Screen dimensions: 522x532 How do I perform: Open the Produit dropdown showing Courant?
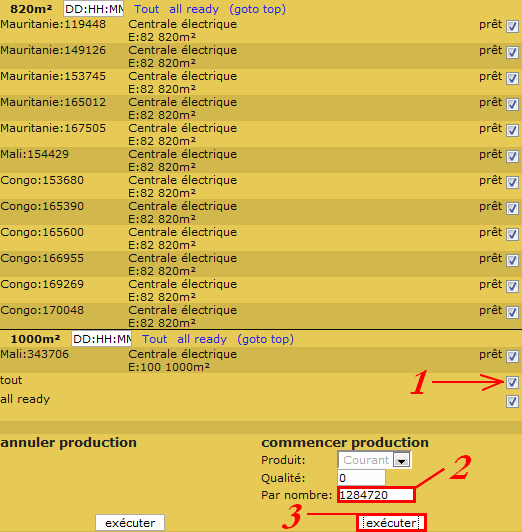pyautogui.click(x=374, y=460)
